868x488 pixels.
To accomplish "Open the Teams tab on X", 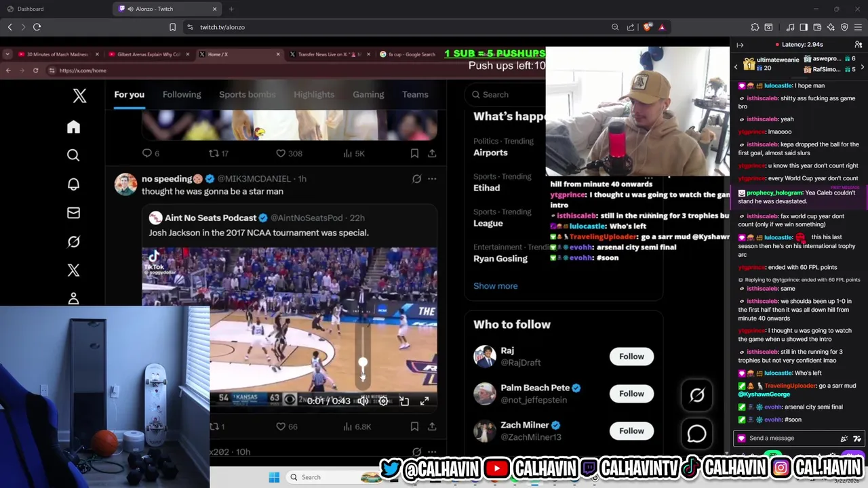I will [415, 94].
